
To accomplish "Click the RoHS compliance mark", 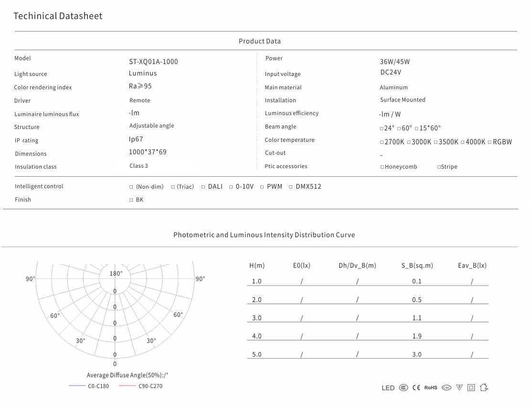I will [431, 388].
